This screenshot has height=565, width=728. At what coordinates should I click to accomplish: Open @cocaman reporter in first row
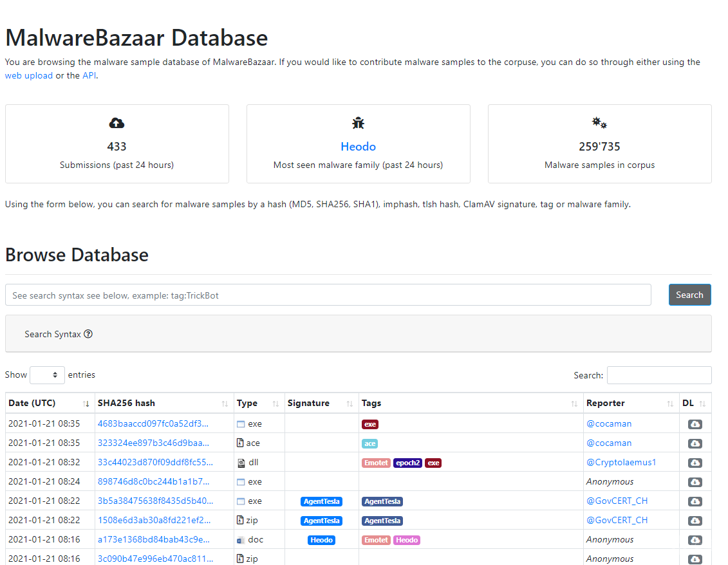609,423
